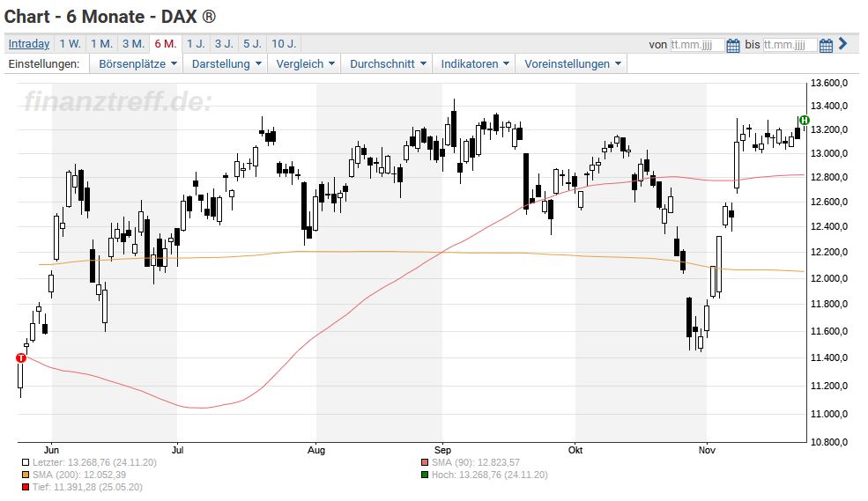Click the white Letzter legend swatch

[26, 463]
